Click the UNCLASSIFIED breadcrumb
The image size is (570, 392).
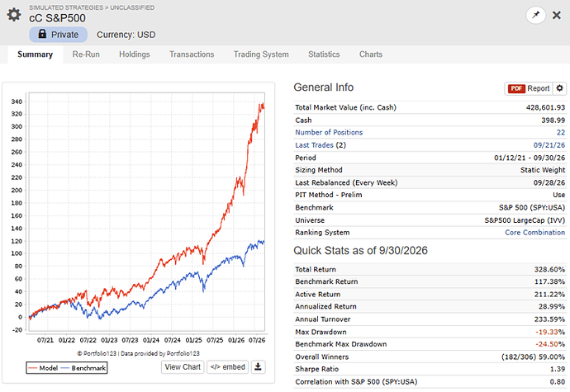click(x=132, y=7)
